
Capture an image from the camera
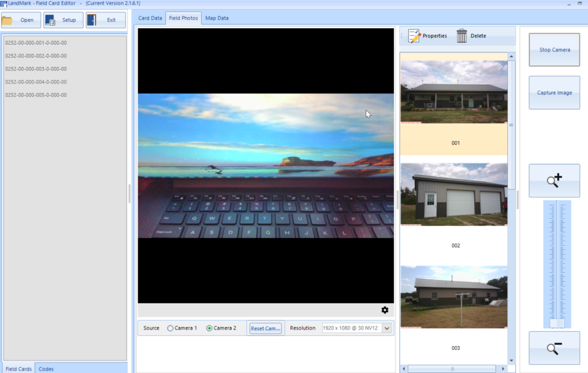click(553, 92)
